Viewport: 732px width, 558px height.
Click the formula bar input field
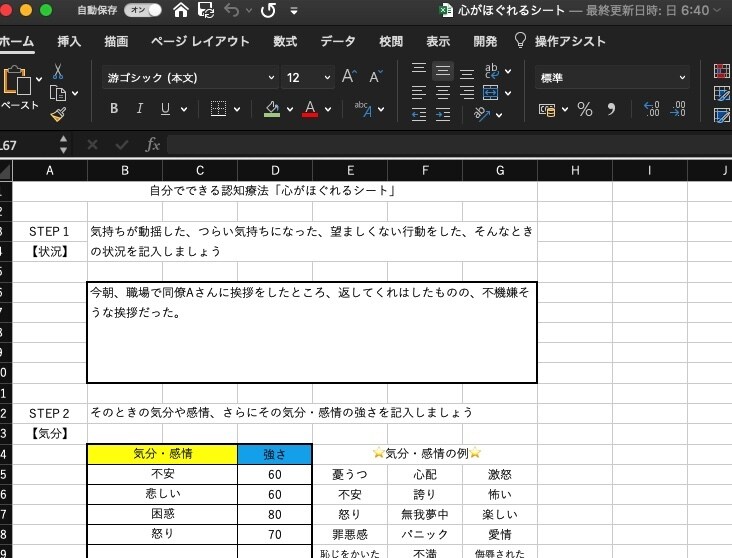pyautogui.click(x=449, y=145)
